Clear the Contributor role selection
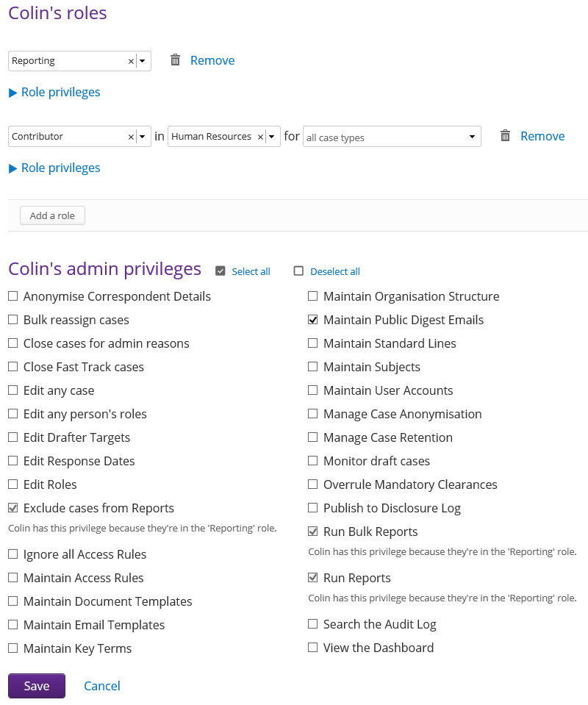The image size is (588, 705). pos(131,137)
